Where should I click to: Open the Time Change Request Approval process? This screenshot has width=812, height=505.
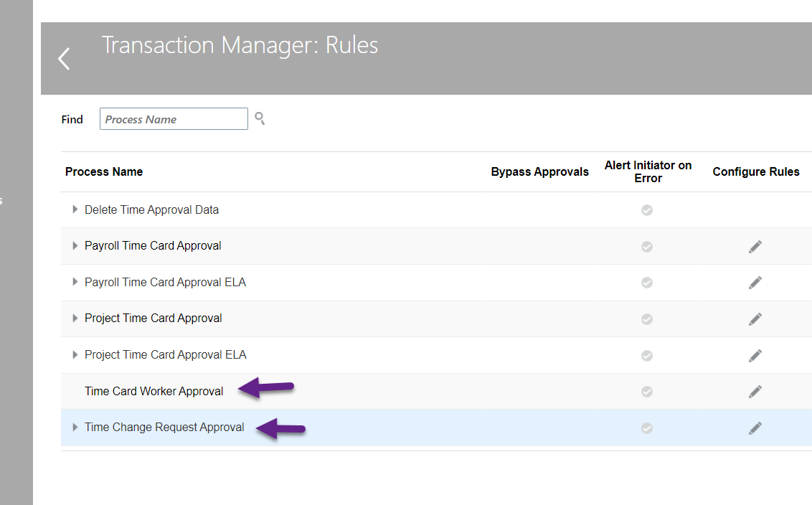click(164, 427)
